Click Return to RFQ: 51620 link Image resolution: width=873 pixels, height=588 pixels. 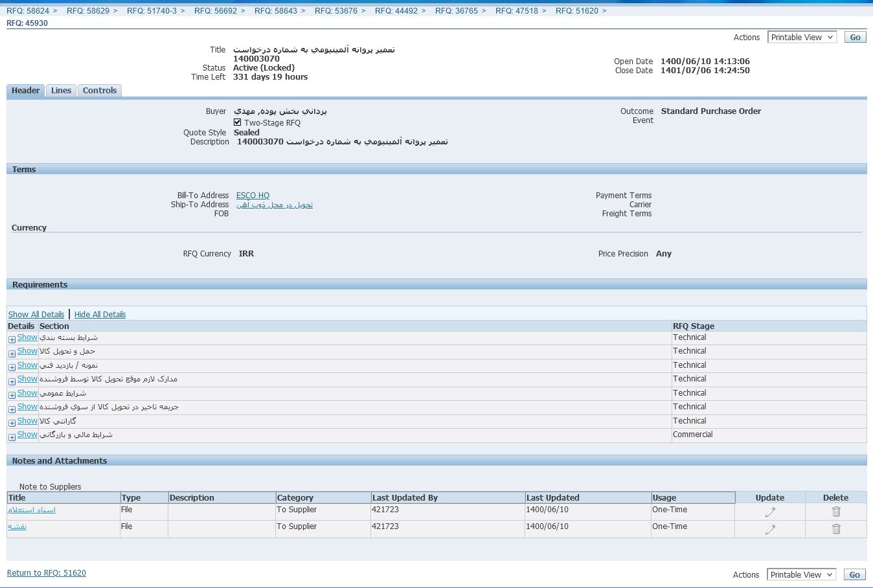47,573
